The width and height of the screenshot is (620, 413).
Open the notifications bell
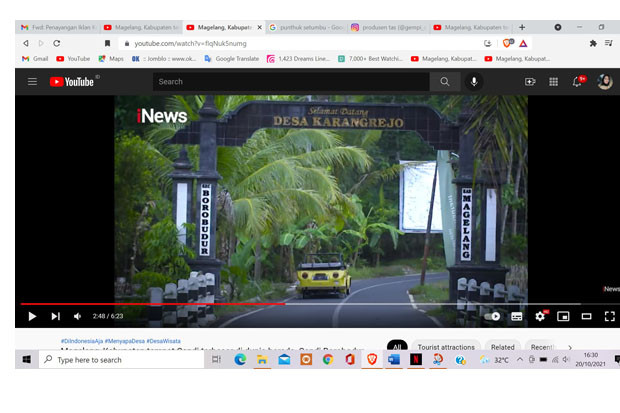[x=577, y=81]
